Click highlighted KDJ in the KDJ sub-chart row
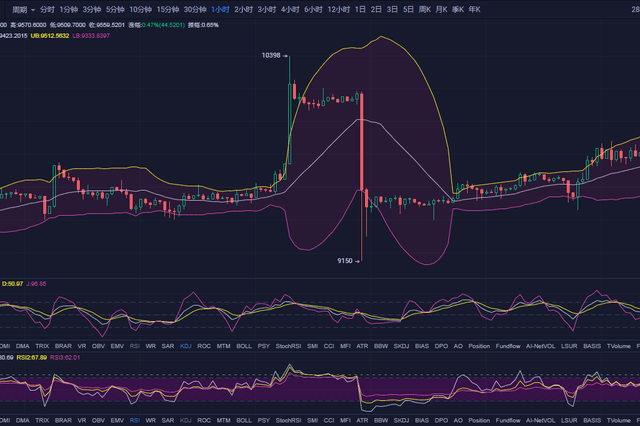The width and height of the screenshot is (640, 426). point(186,346)
